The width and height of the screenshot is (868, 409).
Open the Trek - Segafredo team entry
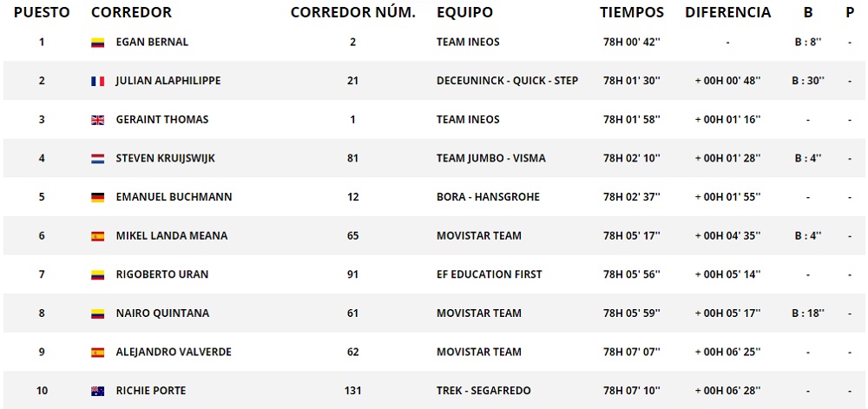(483, 391)
